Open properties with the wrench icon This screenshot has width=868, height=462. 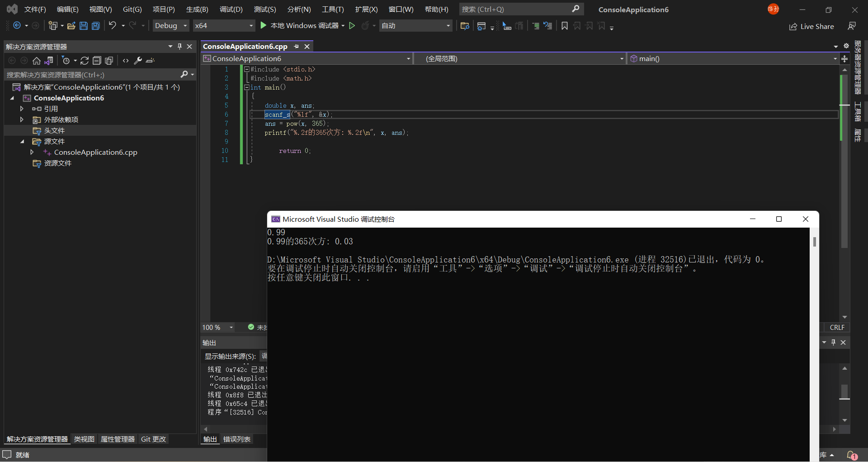[138, 61]
